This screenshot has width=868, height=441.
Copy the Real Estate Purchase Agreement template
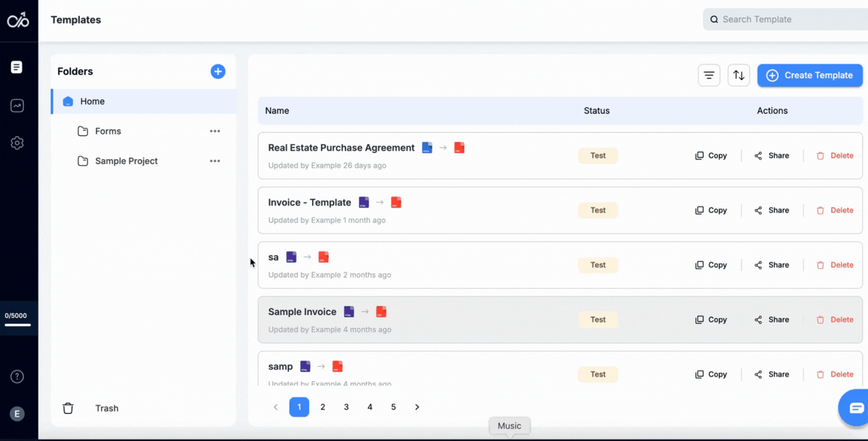pyautogui.click(x=711, y=156)
